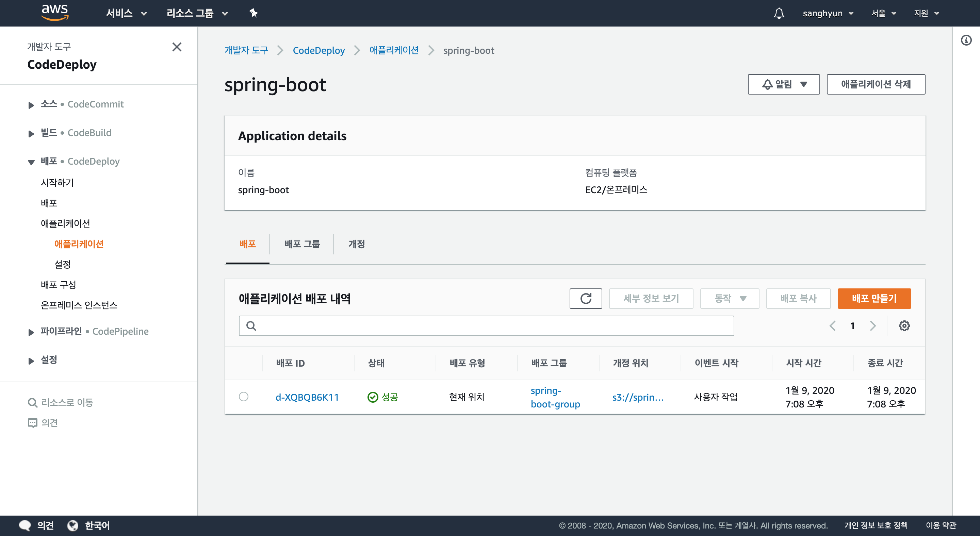The width and height of the screenshot is (980, 536).
Task: Switch to the 배포 그룹 tab
Action: tap(302, 244)
